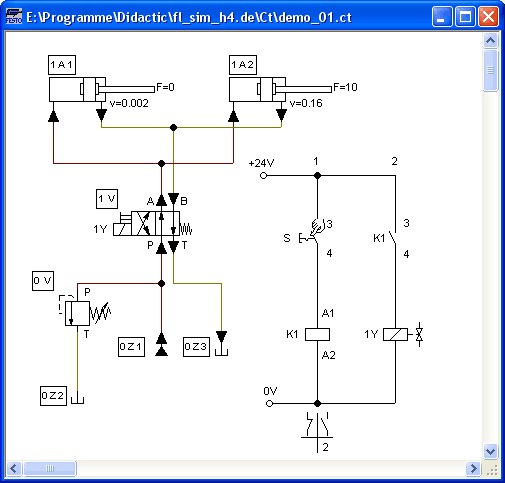Click the scroll right arrow
Viewport: 505px width, 483px height.
[x=474, y=469]
